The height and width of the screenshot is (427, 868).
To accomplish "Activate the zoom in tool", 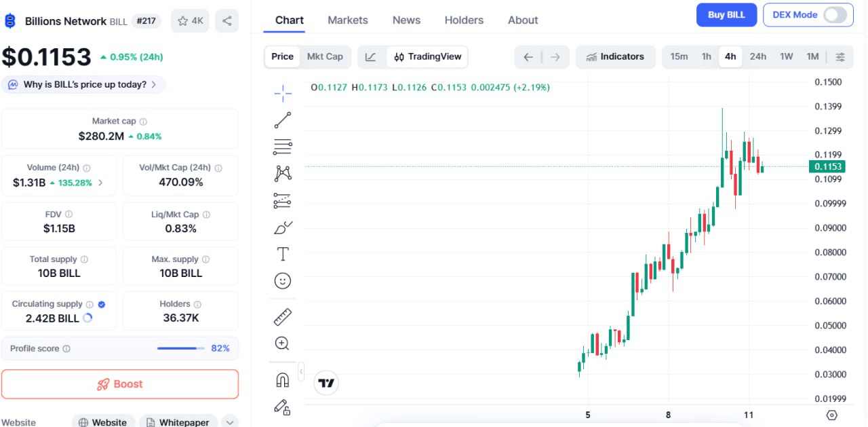I will pos(283,344).
